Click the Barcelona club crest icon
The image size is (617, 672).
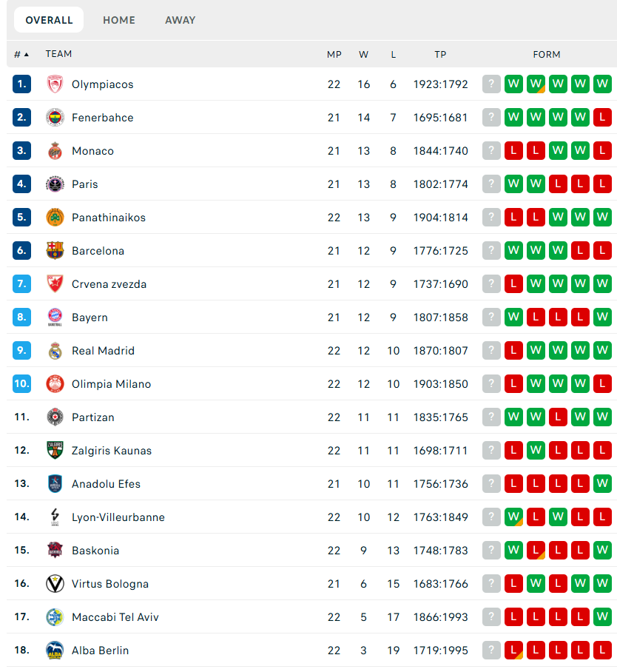tap(55, 251)
